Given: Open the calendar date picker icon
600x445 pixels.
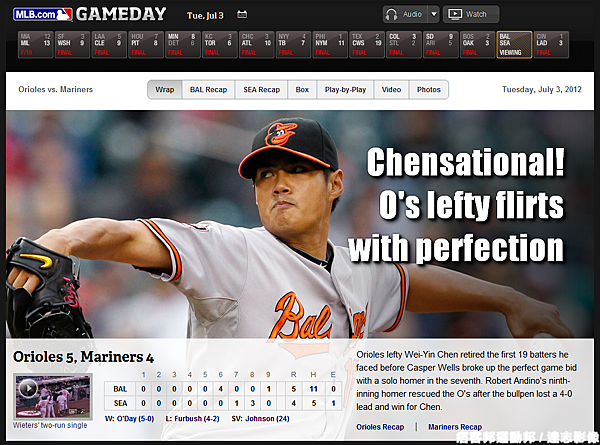Looking at the screenshot, I should pos(242,15).
